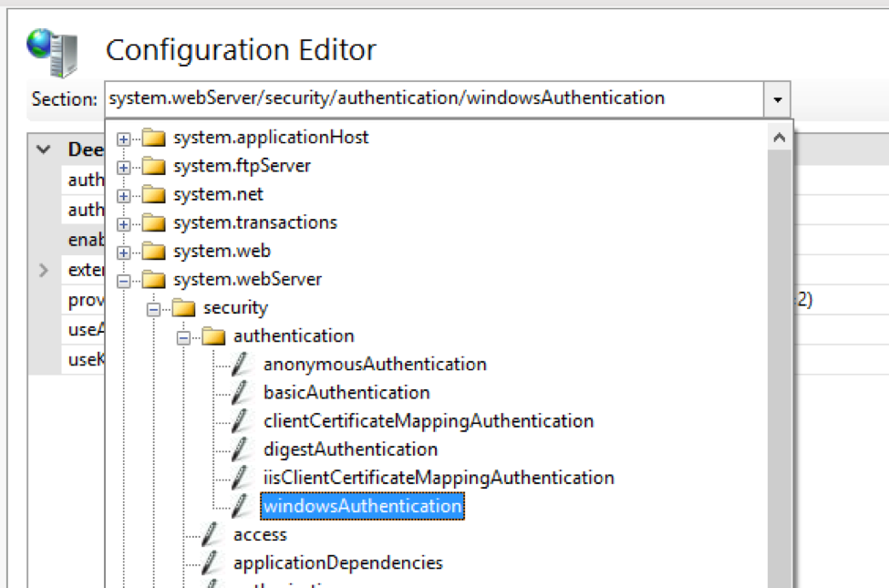Click the pencil icon next to access
889x588 pixels.
212,534
